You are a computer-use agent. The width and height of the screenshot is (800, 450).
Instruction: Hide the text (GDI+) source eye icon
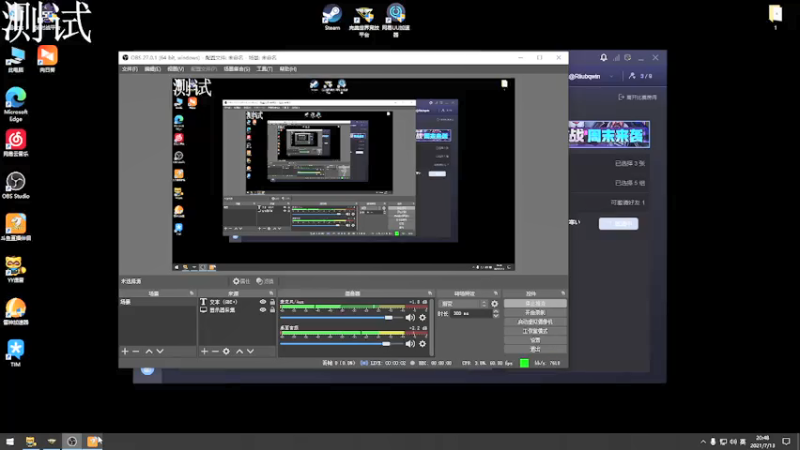[263, 302]
